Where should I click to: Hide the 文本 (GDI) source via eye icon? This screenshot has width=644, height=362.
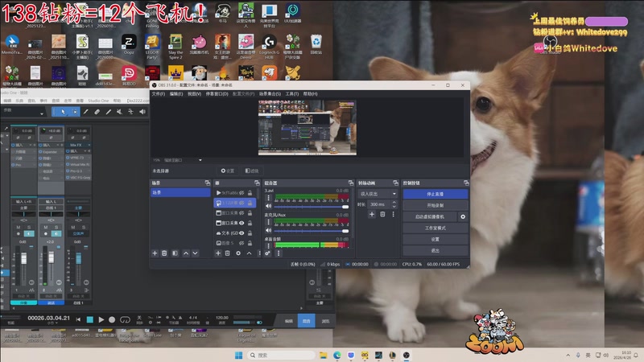(242, 233)
